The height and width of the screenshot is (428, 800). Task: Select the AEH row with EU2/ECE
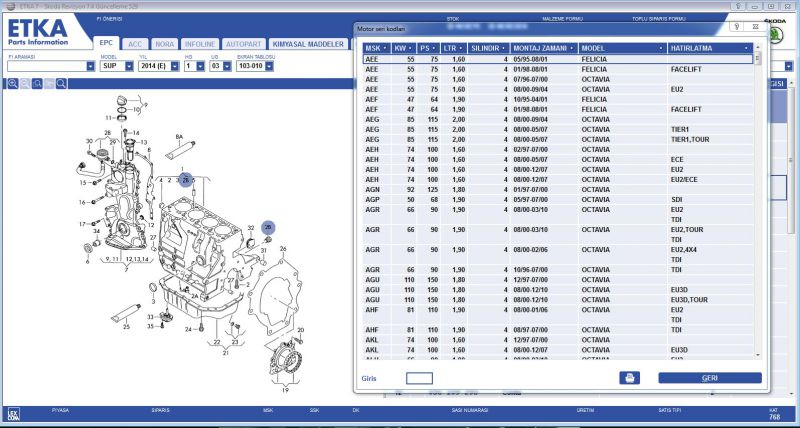point(558,180)
